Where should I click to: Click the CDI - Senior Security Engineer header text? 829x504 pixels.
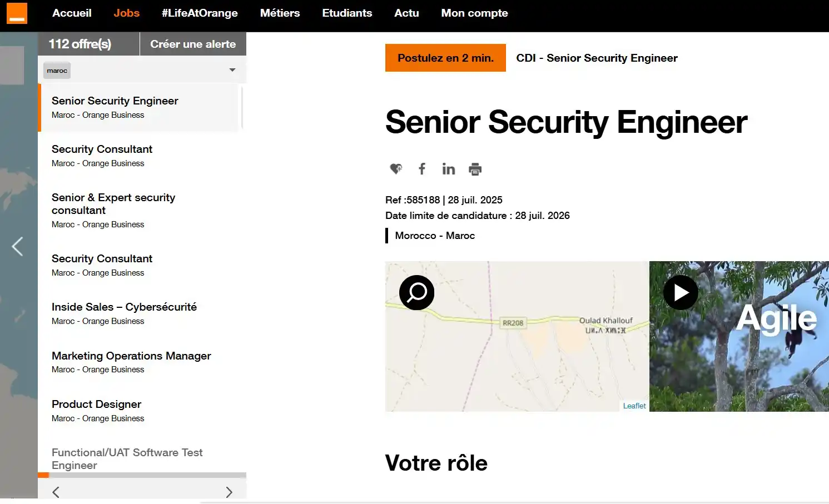[597, 58]
